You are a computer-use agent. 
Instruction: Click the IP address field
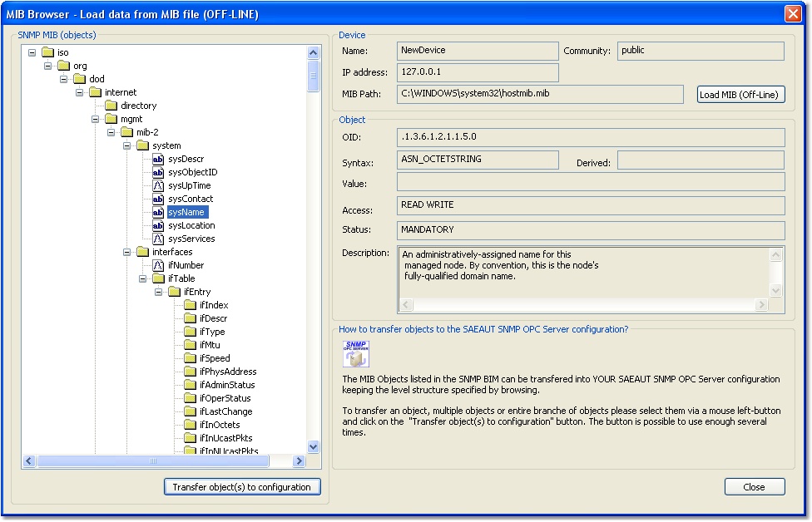[478, 72]
